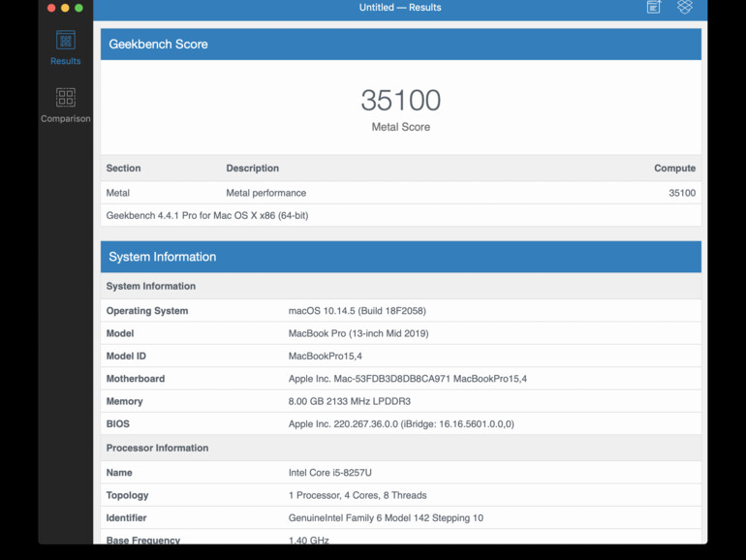Click the Metal section cell
746x560 pixels.
[x=117, y=193]
